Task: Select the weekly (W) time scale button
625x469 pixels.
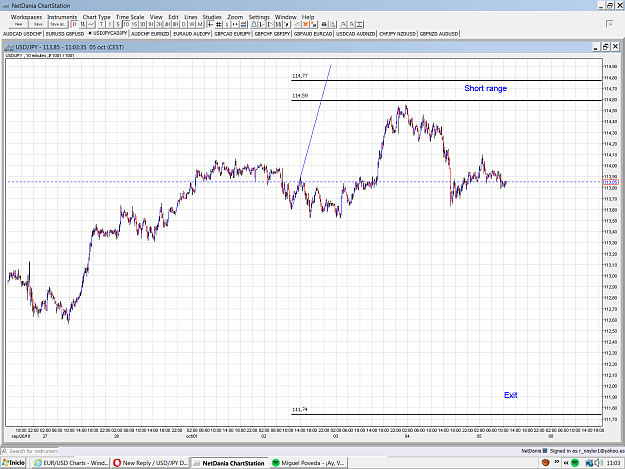Action: (192, 24)
